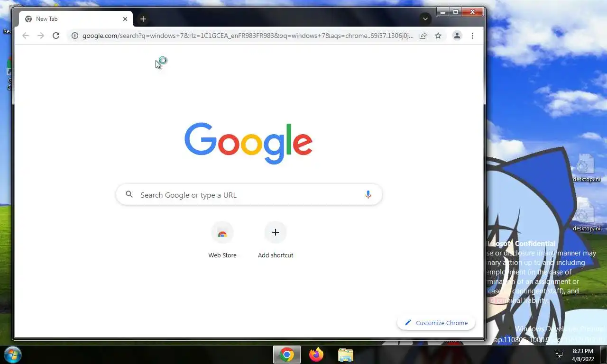Open the Chrome profile avatar icon
607x364 pixels.
point(457,36)
